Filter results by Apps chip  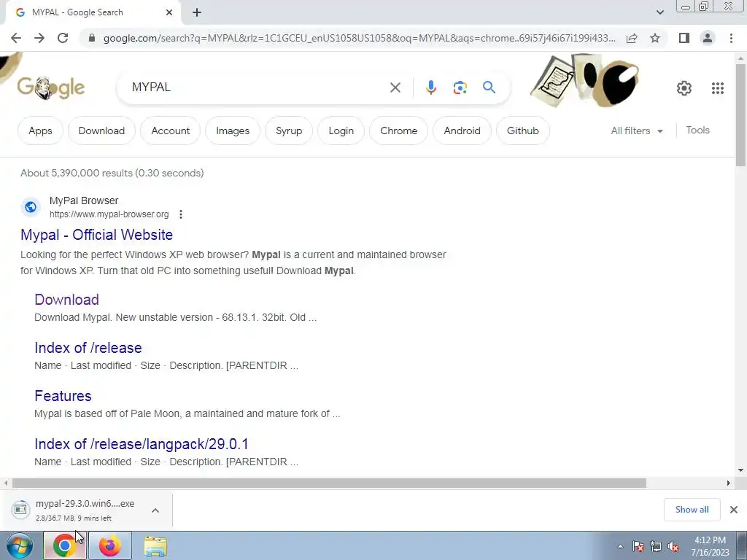(x=40, y=131)
